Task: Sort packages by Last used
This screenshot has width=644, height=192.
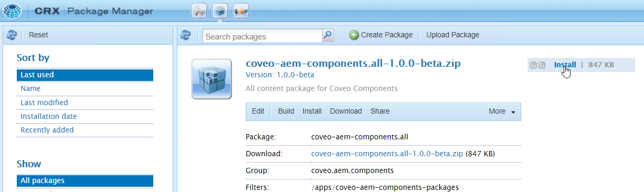Action: pyautogui.click(x=85, y=75)
